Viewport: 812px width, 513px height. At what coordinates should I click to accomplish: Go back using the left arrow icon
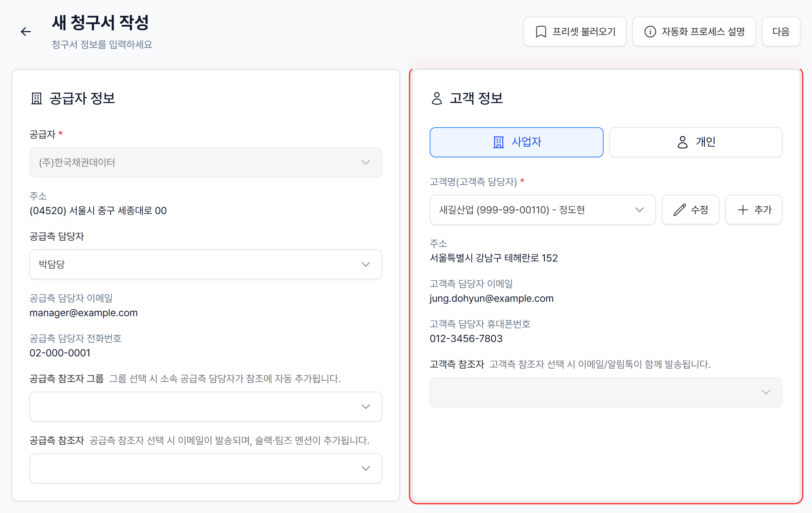click(x=26, y=32)
